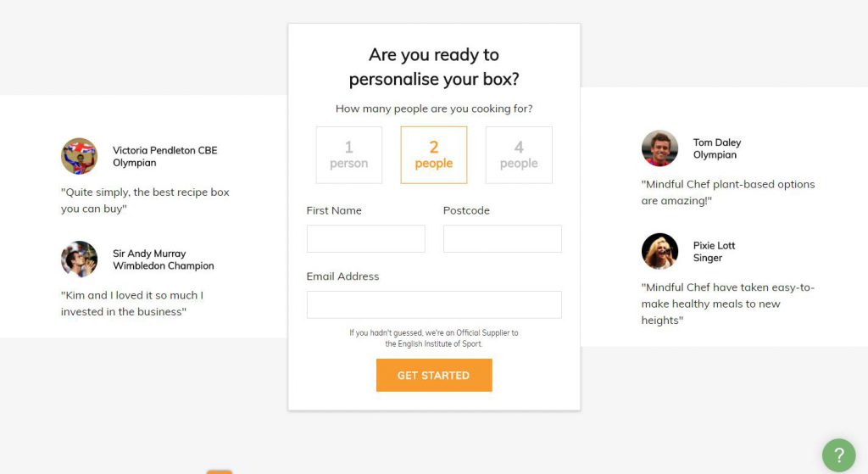Click the English Institute of Sport note
This screenshot has width=868, height=474.
click(434, 338)
